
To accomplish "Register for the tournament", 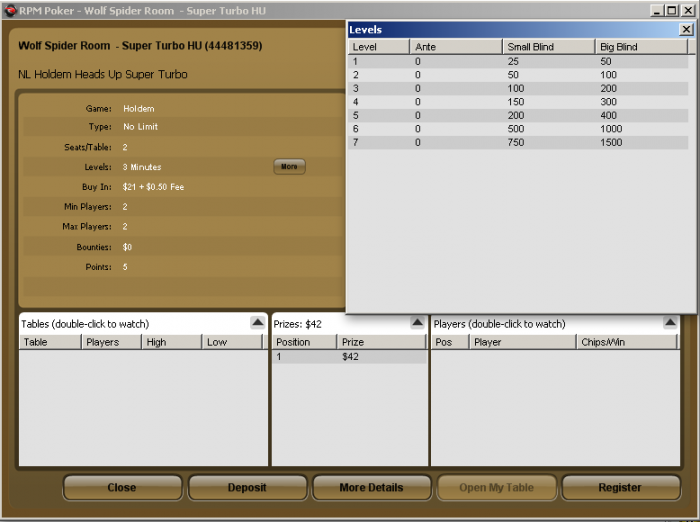I will coord(621,487).
